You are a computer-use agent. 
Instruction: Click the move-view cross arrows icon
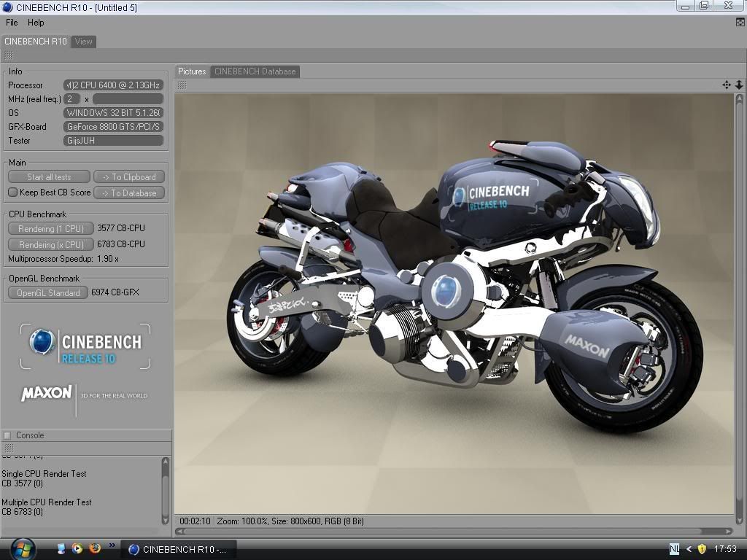click(726, 85)
